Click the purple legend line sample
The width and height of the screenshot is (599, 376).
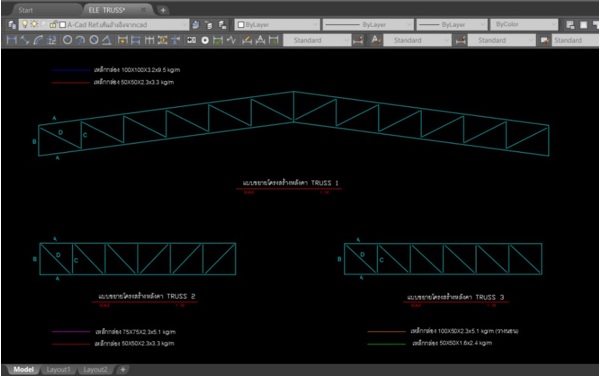71,332
